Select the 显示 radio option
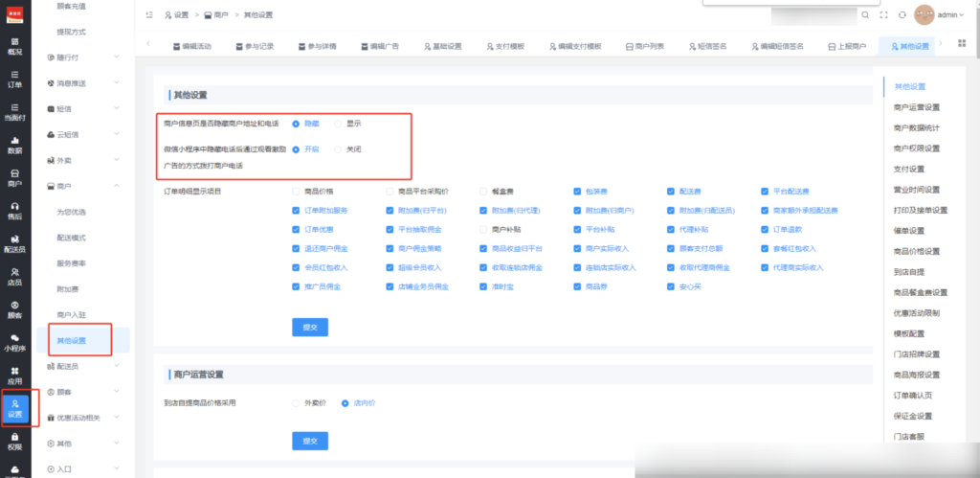This screenshot has height=478, width=980. pos(338,124)
